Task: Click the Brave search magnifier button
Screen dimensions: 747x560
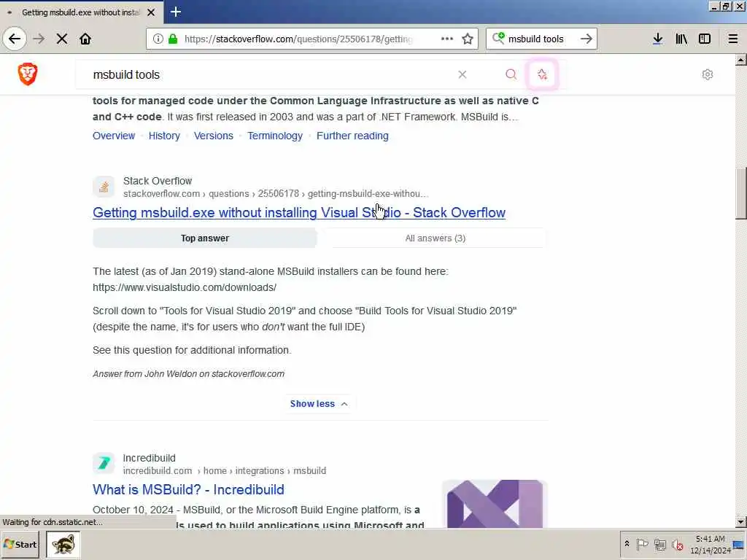Action: point(511,74)
